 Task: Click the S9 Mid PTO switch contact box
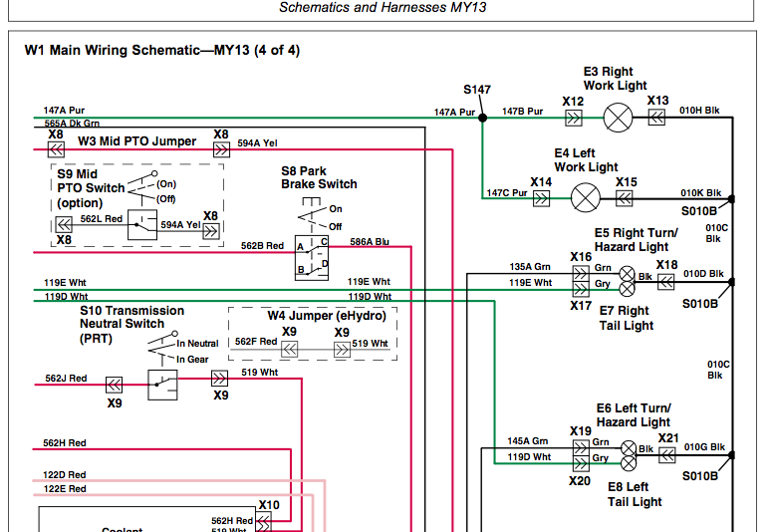tap(142, 225)
